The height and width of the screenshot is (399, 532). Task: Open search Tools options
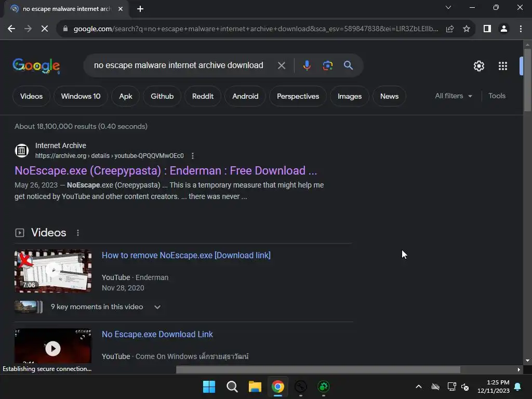[497, 96]
